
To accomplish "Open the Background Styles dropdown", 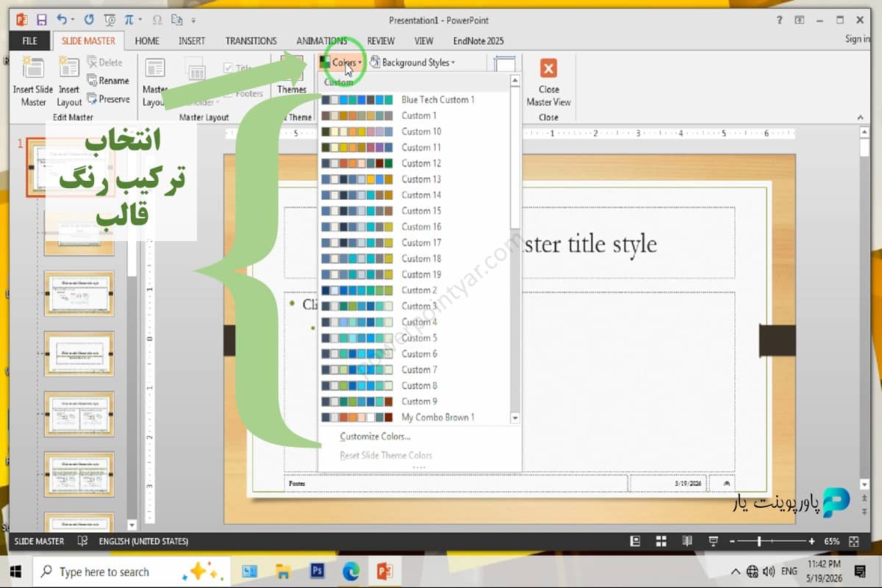I will click(412, 62).
